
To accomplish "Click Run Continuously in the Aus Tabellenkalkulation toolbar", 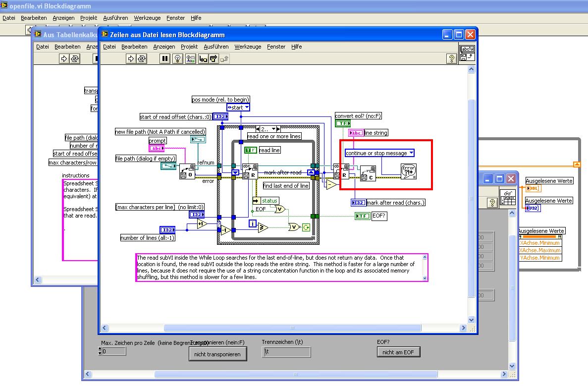I will click(x=75, y=58).
